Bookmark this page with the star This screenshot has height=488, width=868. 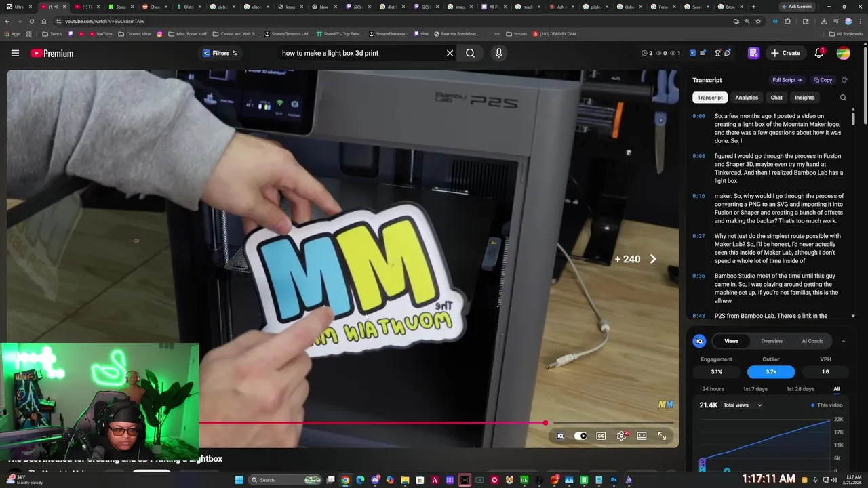[x=759, y=21]
